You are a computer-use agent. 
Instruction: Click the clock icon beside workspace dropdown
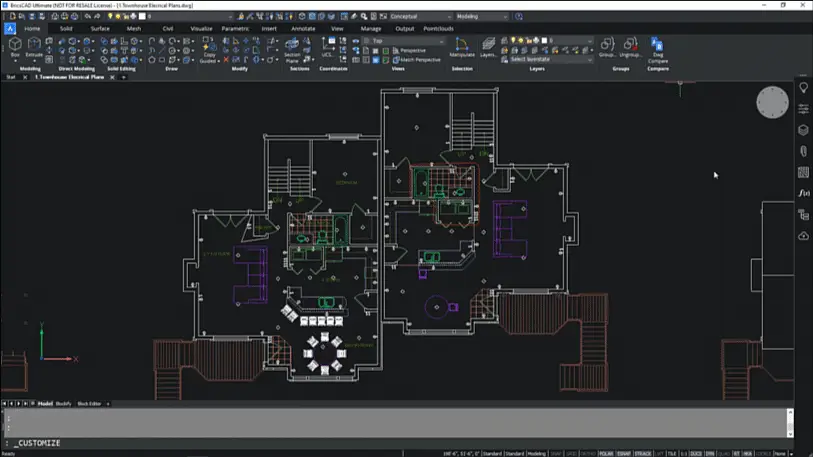click(518, 17)
